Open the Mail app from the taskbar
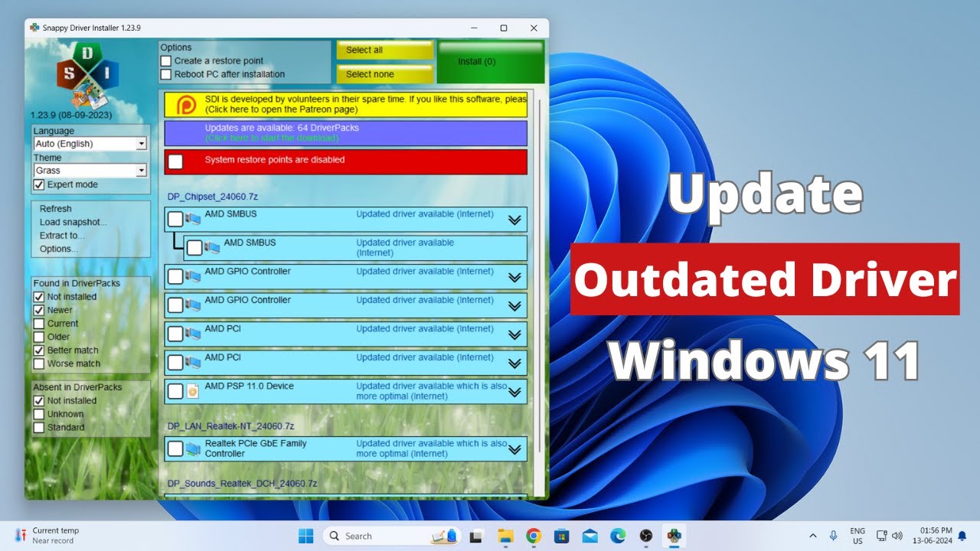980x551 pixels. (x=590, y=536)
